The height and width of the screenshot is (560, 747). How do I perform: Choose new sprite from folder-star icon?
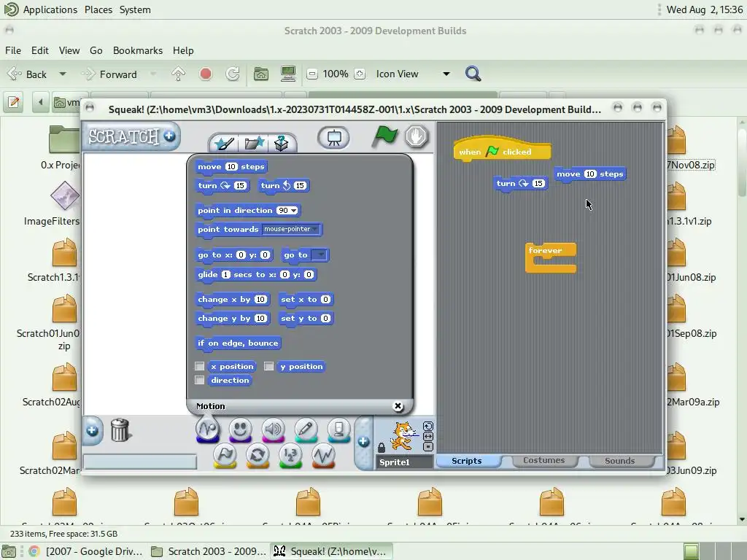pyautogui.click(x=254, y=143)
